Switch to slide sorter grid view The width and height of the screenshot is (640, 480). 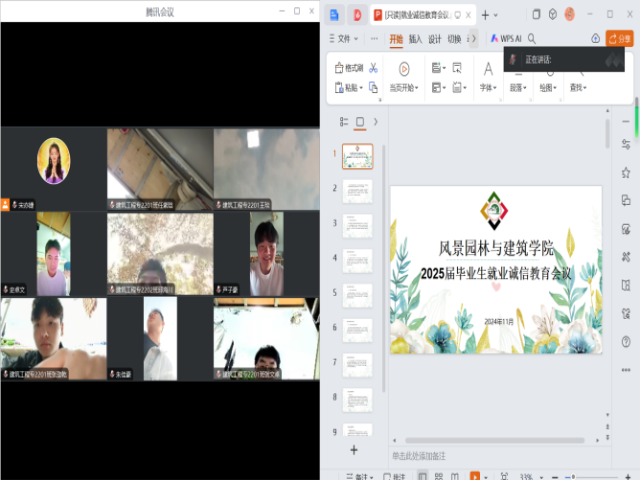coord(438,476)
